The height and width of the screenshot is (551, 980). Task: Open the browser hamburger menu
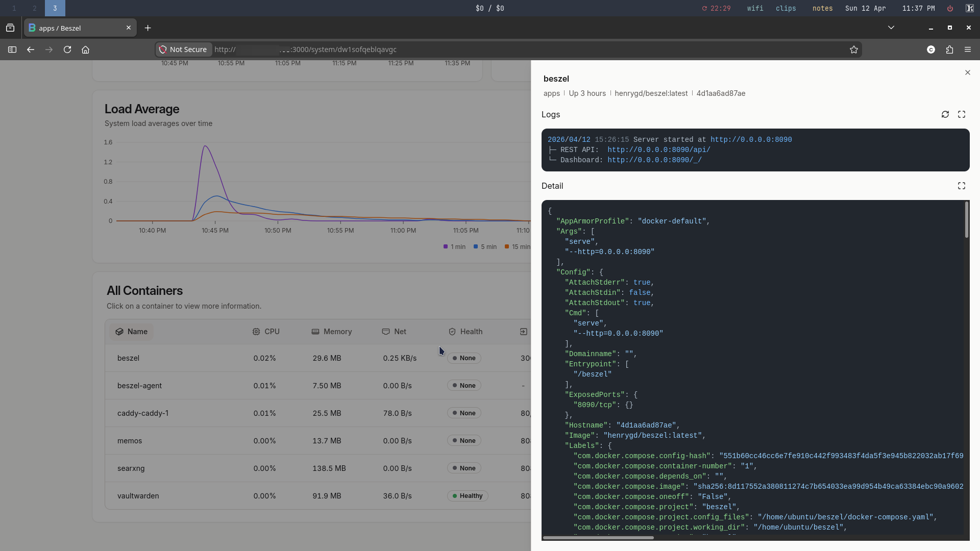(x=968, y=49)
